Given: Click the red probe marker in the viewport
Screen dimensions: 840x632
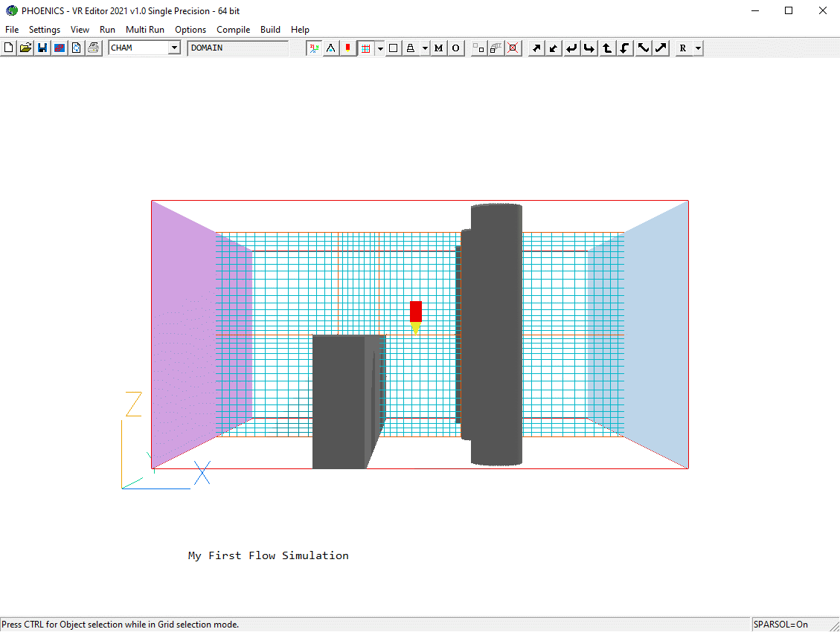Looking at the screenshot, I should point(416,312).
